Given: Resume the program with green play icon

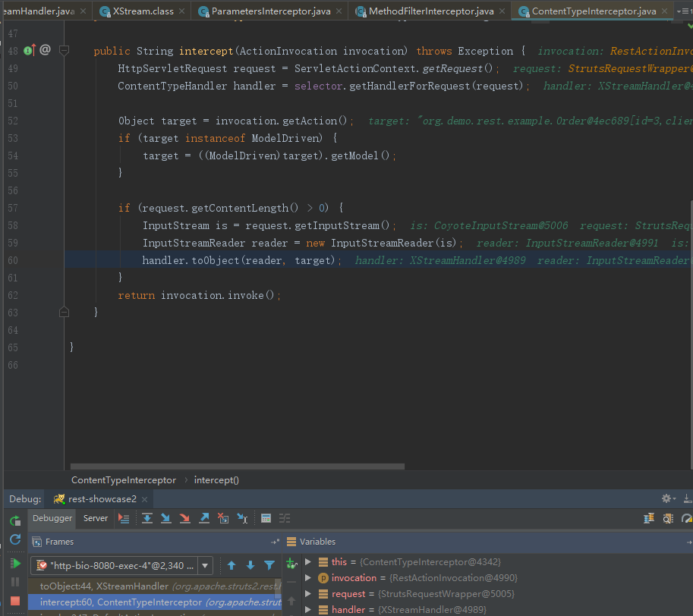Looking at the screenshot, I should point(15,563).
